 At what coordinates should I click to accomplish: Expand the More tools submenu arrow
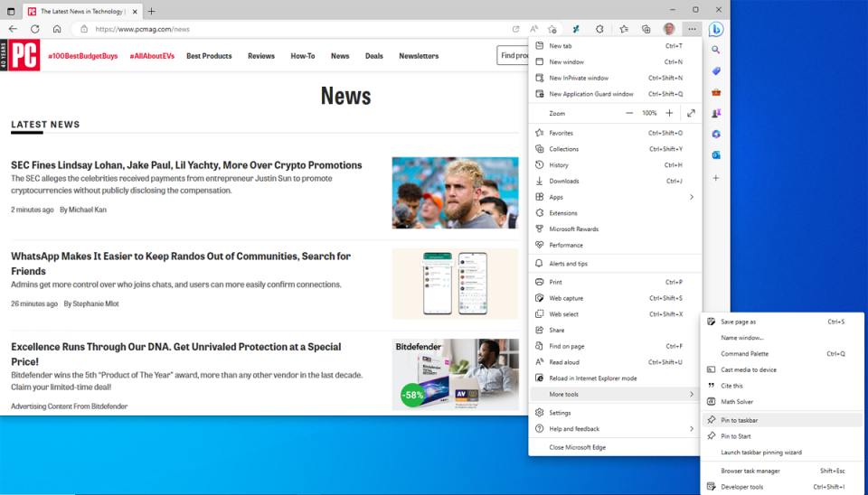[692, 395]
